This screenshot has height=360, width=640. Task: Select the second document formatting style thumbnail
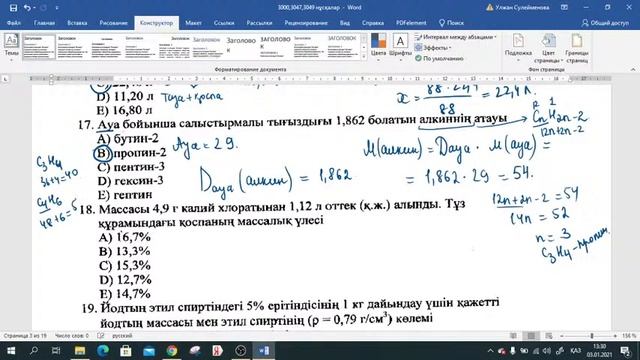point(72,47)
